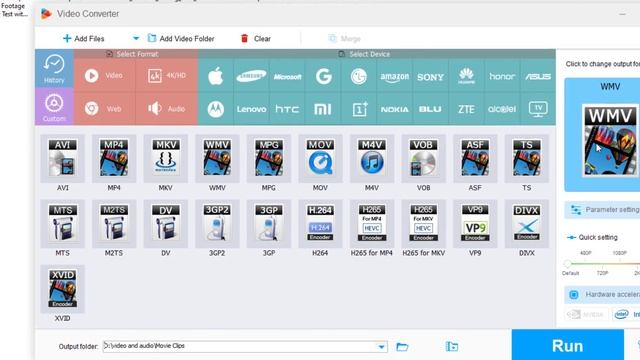Select the M2TS format
This screenshot has height=360, width=640.
[x=114, y=224]
